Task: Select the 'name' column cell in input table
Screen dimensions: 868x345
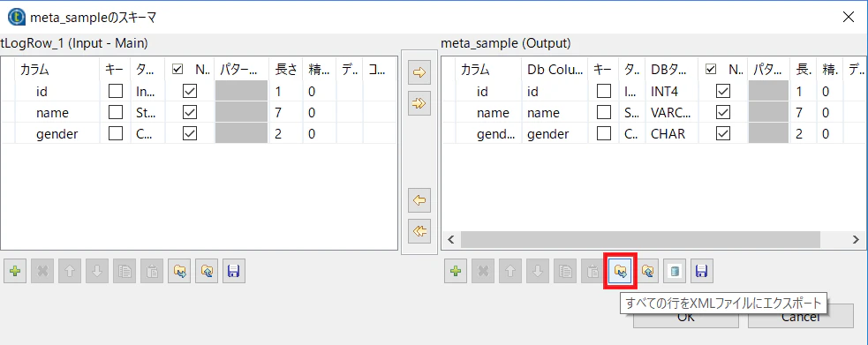Action: [x=57, y=113]
